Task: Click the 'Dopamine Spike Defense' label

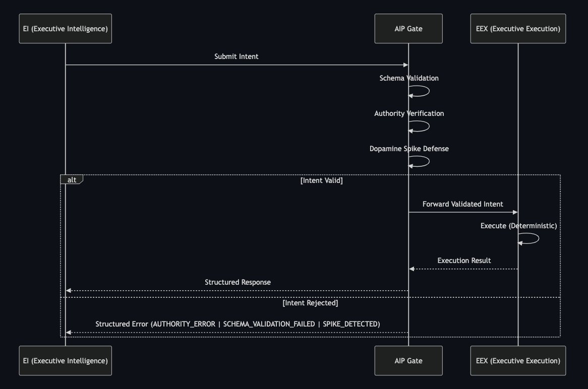Action: (409, 149)
